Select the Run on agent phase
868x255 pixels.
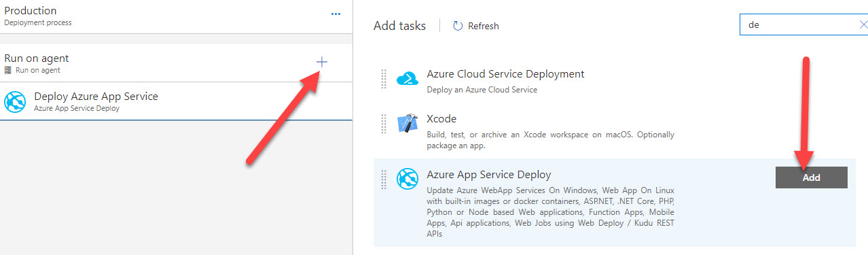coord(176,63)
